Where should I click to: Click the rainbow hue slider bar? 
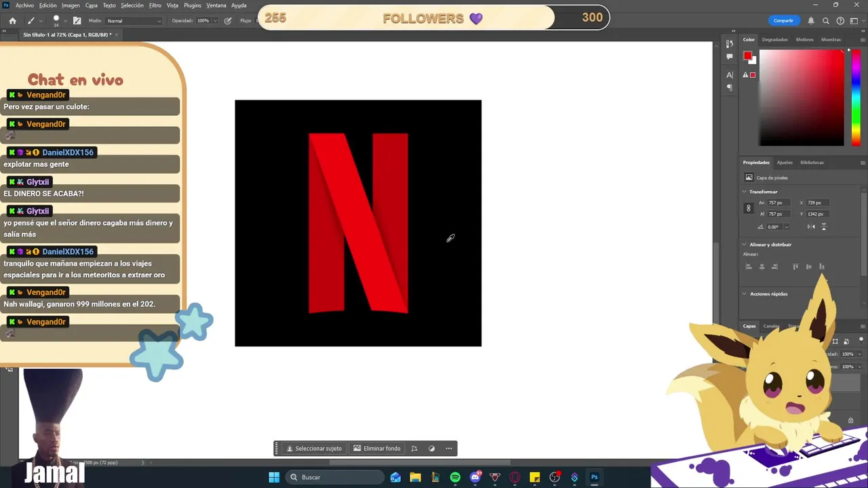856,98
